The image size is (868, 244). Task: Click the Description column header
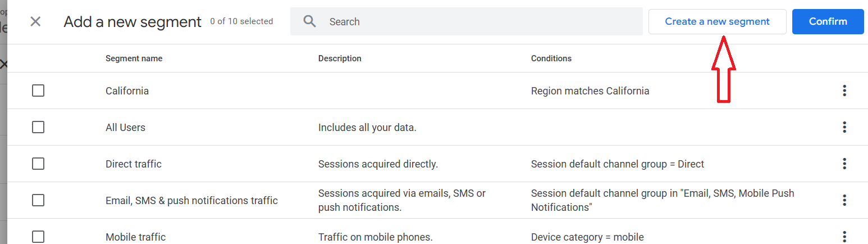pos(340,58)
